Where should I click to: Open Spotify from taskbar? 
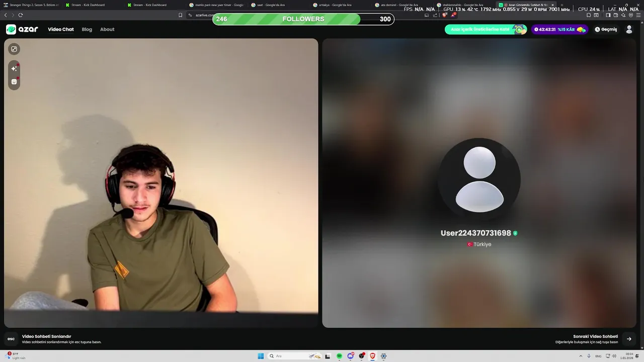pos(339,356)
